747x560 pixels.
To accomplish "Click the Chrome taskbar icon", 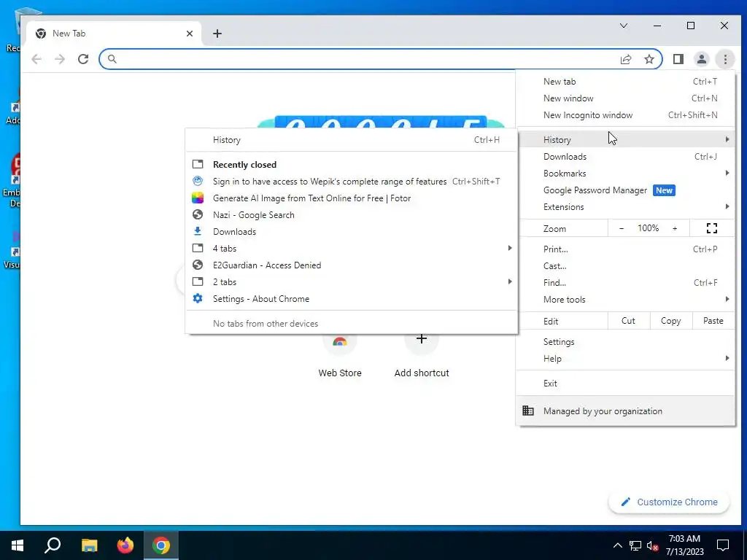I will 161,545.
